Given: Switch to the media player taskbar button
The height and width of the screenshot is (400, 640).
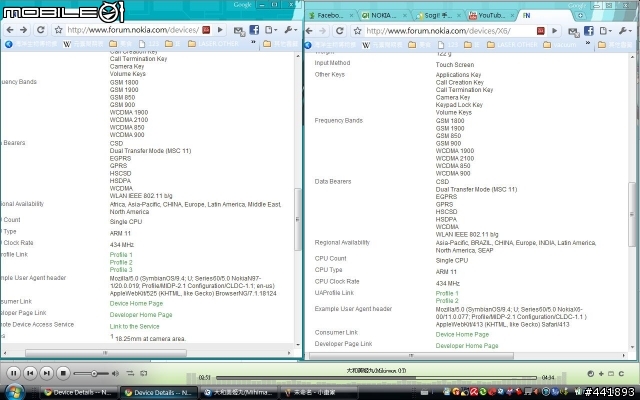Looking at the screenshot, I should click(239, 392).
